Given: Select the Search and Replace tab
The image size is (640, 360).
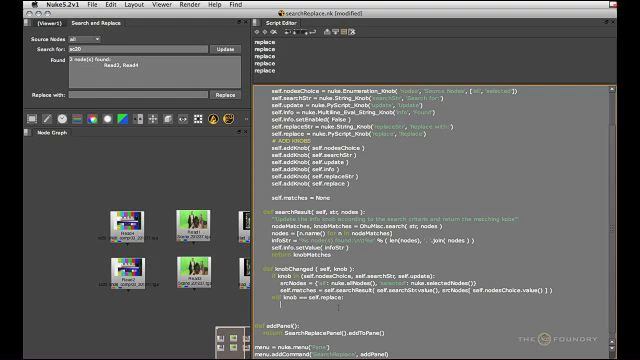Looking at the screenshot, I should coord(96,23).
